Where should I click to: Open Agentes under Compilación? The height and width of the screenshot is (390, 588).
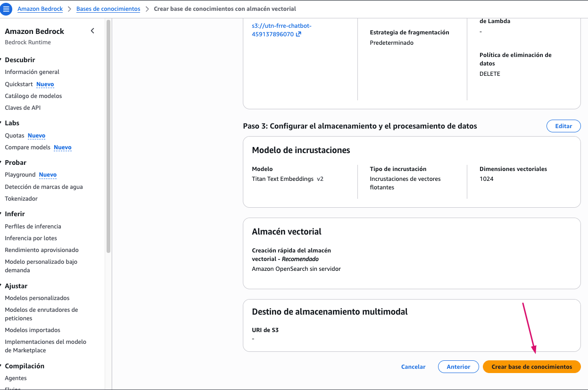click(x=16, y=378)
